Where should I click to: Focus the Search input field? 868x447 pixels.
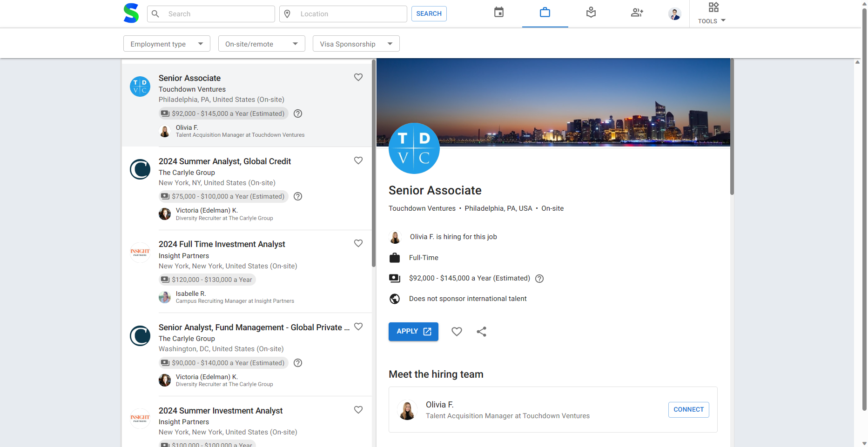click(211, 14)
